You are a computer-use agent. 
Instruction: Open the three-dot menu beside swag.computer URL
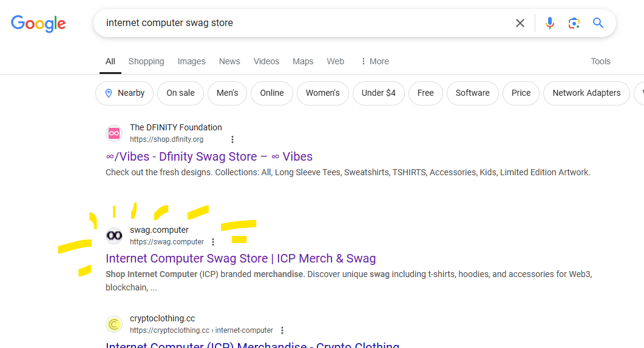coord(213,242)
